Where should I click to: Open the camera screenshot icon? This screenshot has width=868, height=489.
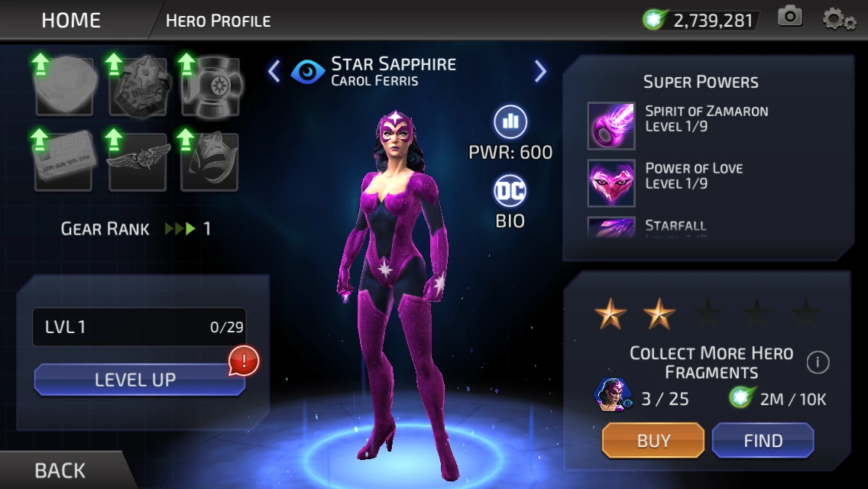tap(790, 17)
